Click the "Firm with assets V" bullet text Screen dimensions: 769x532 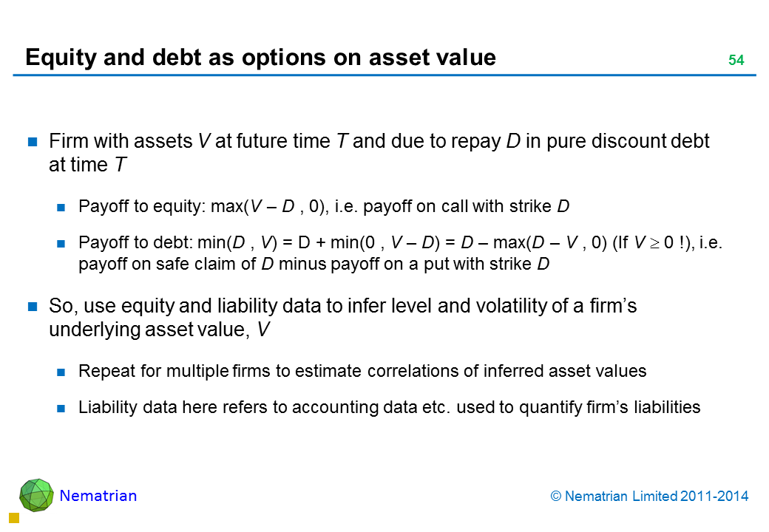click(x=379, y=141)
